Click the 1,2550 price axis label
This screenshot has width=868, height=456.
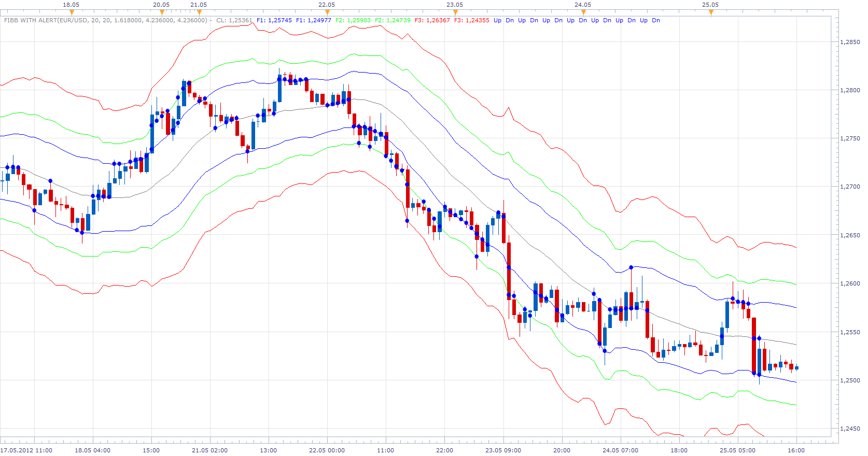tap(850, 332)
